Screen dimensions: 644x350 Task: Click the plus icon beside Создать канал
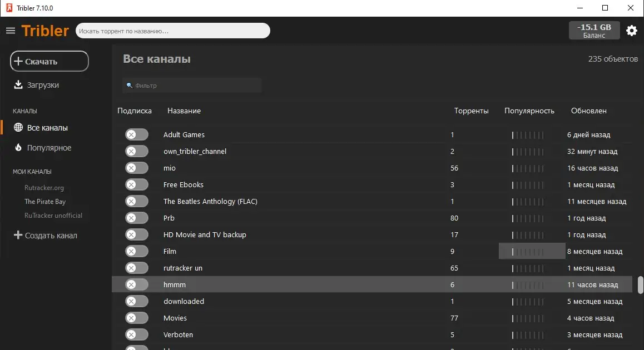click(x=18, y=235)
